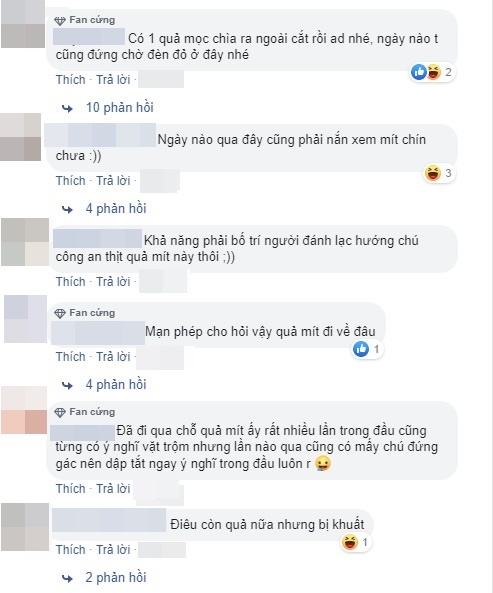The height and width of the screenshot is (593, 493).
Task: Expand the 2 phản hồi replies at the bottom
Action: coord(116,577)
